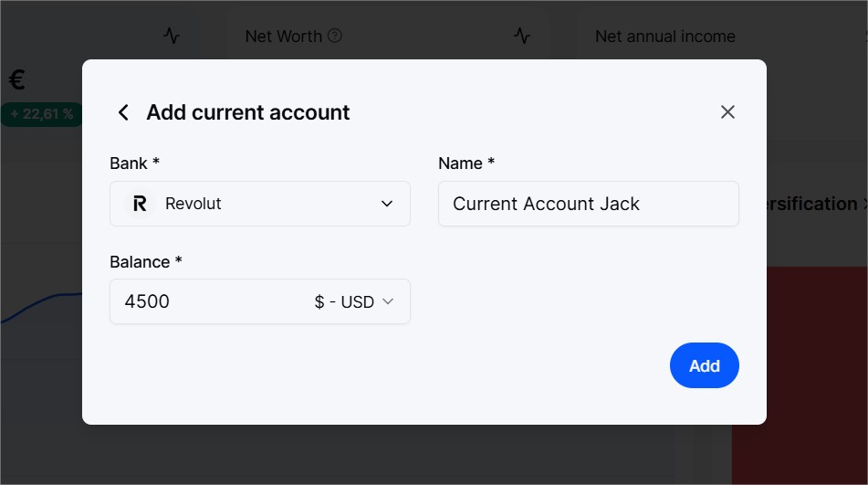Open the $ - USD currency selector

354,301
